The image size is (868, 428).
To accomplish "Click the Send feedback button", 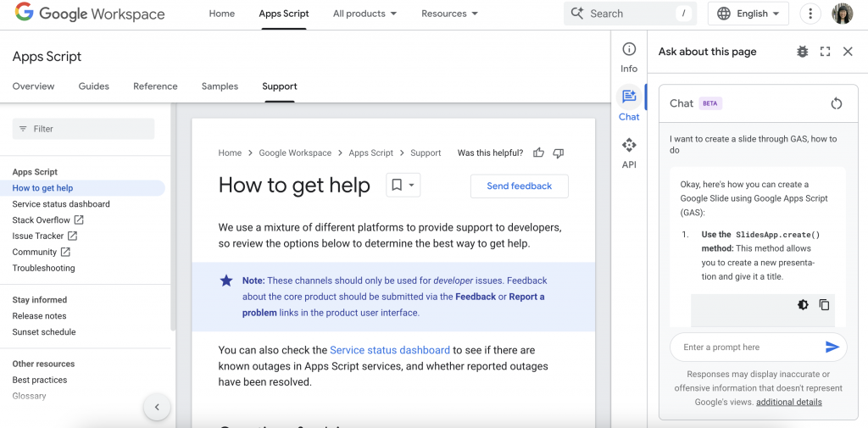I will click(x=520, y=186).
